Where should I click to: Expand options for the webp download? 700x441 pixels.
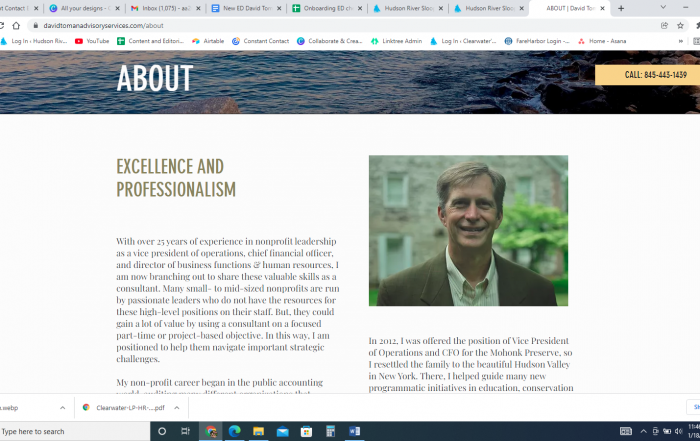click(x=62, y=408)
